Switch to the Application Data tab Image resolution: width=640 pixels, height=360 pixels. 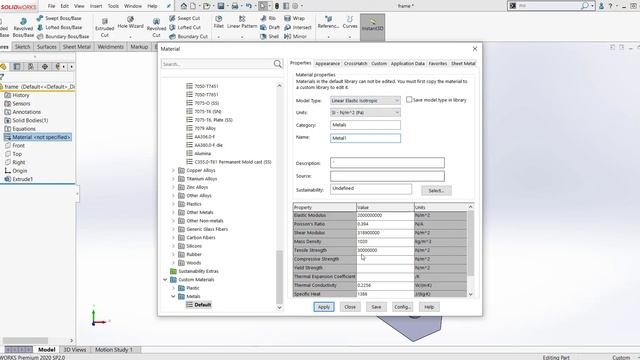point(407,64)
